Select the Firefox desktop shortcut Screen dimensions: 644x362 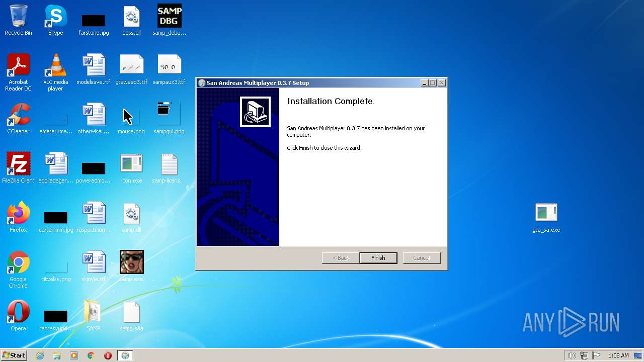[18, 217]
